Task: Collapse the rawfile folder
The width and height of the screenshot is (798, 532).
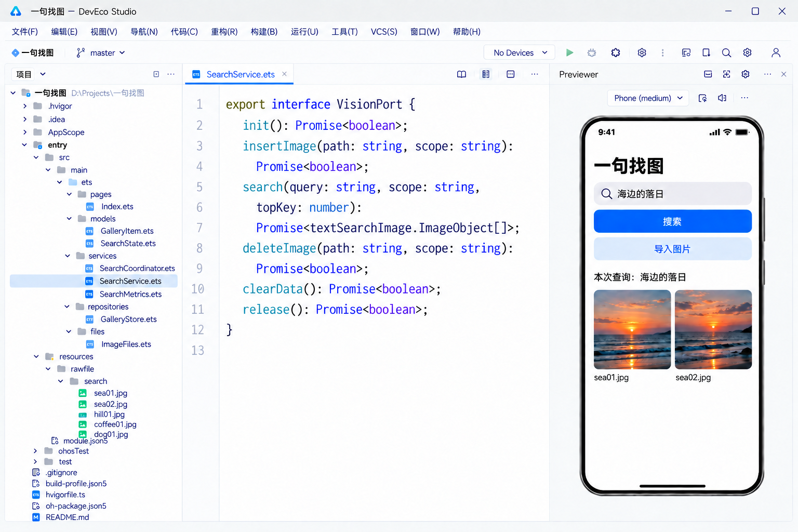Action: (48, 369)
